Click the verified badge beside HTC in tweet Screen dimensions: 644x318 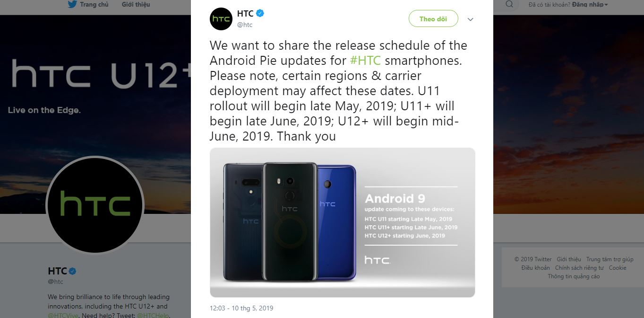[260, 13]
